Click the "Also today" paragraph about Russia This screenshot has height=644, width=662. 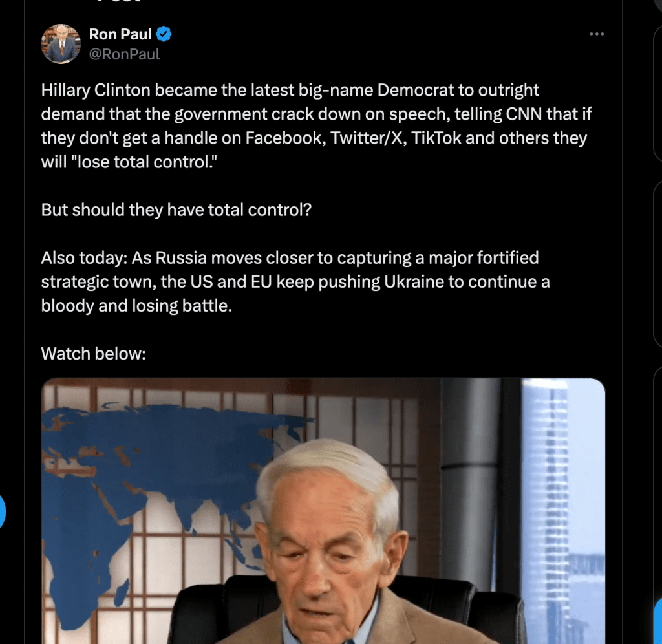click(x=295, y=281)
